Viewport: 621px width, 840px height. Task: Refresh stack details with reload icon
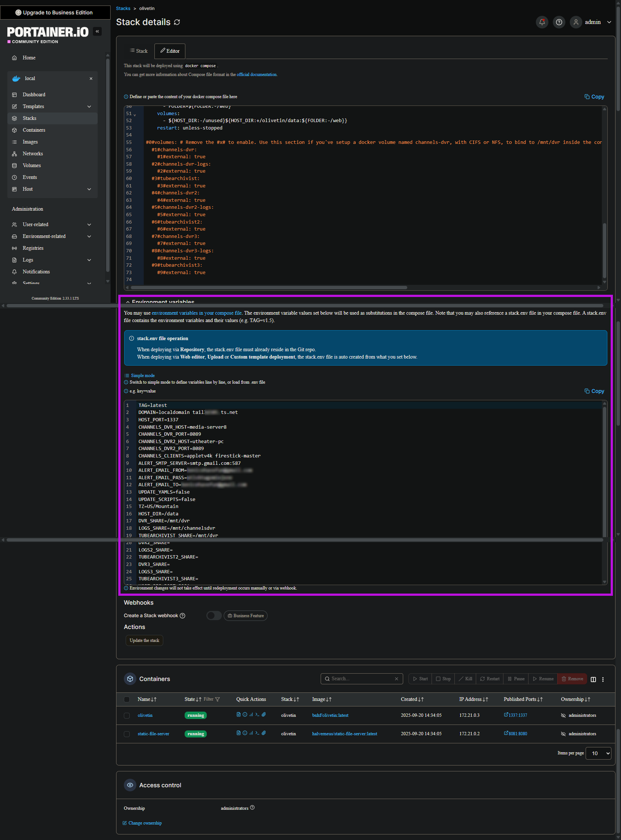pyautogui.click(x=177, y=22)
